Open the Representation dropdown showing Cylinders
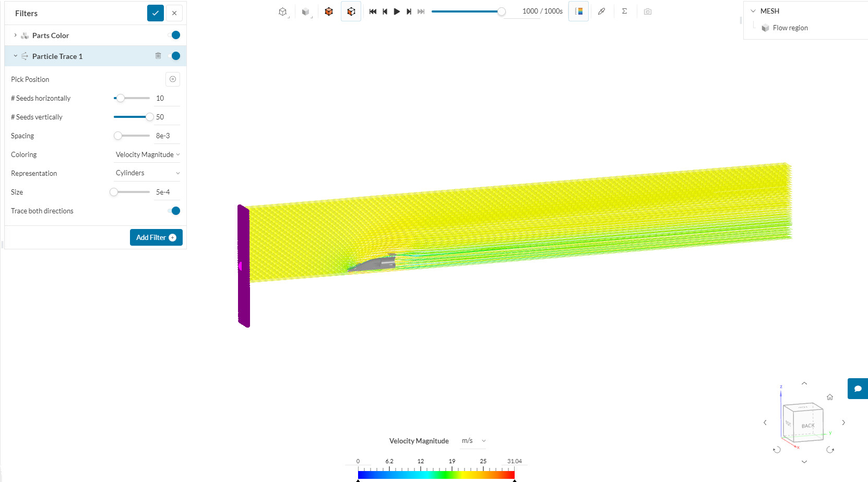Screen dimensions: 868x482 click(x=147, y=173)
